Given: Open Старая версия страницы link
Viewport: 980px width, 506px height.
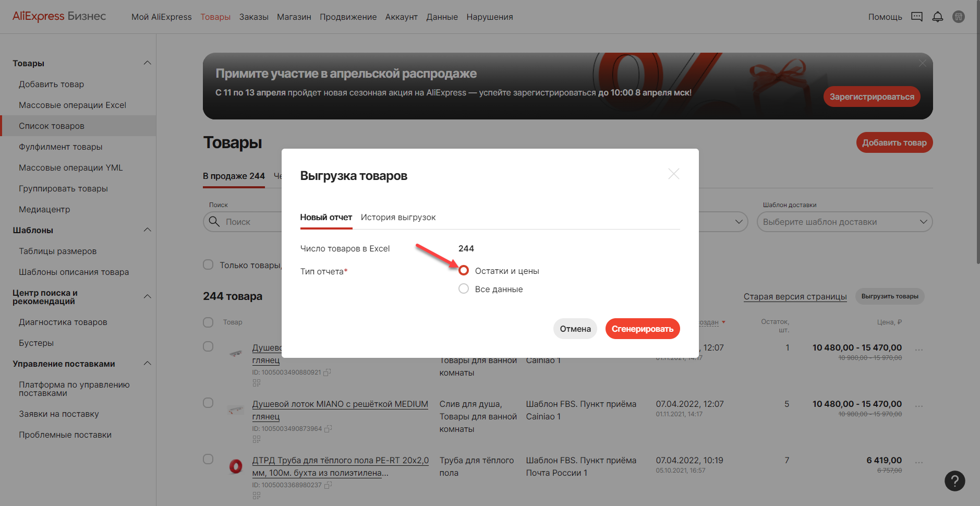Looking at the screenshot, I should (795, 296).
